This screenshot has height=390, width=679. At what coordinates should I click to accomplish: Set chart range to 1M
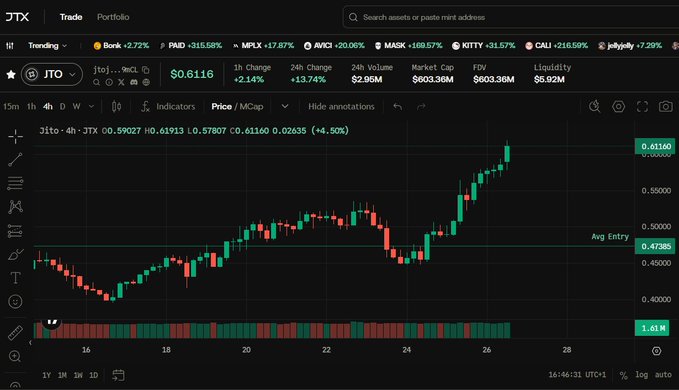pos(62,375)
